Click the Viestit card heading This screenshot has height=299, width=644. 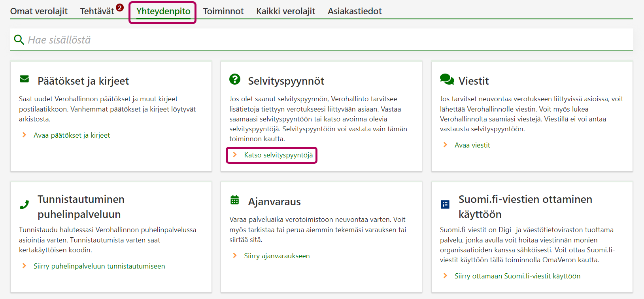click(x=474, y=81)
